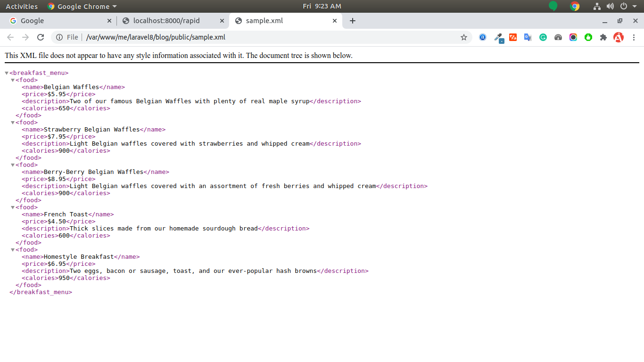Viewport: 644px width, 362px height.
Task: Switch to the localhost:8000/rapid tab
Action: (x=166, y=21)
